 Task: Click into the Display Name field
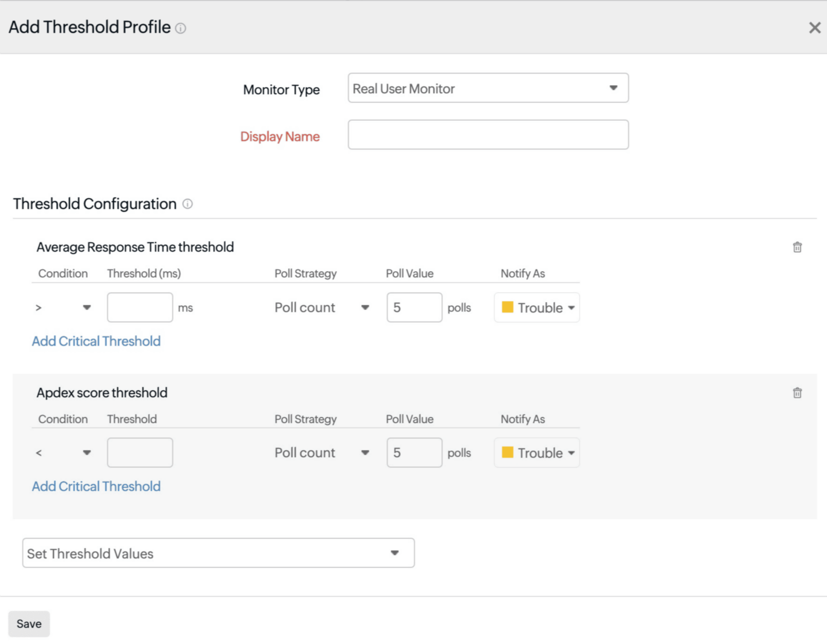point(488,135)
